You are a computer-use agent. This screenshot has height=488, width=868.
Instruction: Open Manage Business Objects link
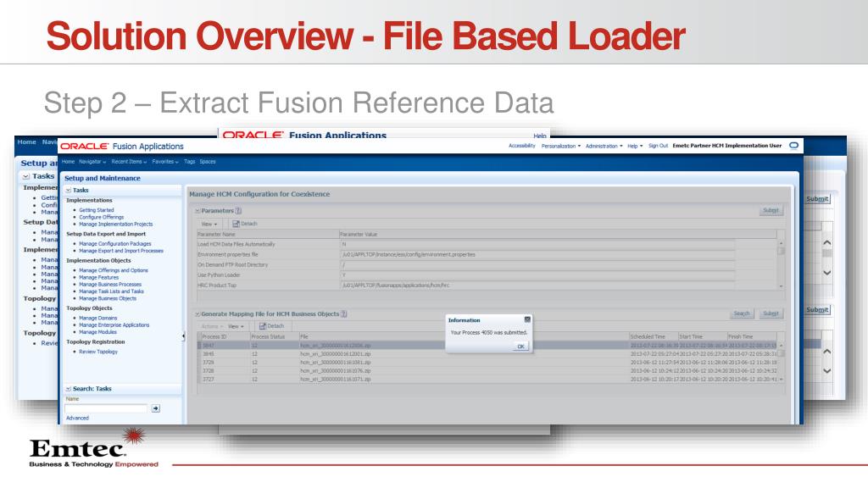tap(108, 298)
